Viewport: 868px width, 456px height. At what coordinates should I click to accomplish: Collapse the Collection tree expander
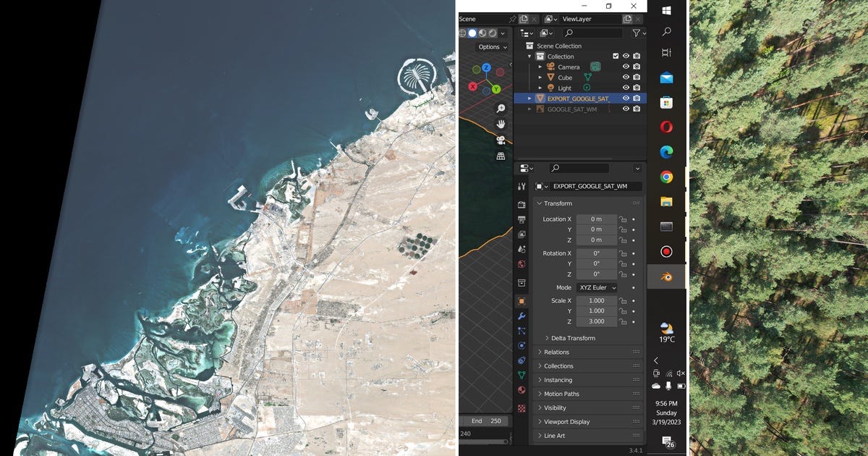coord(529,56)
